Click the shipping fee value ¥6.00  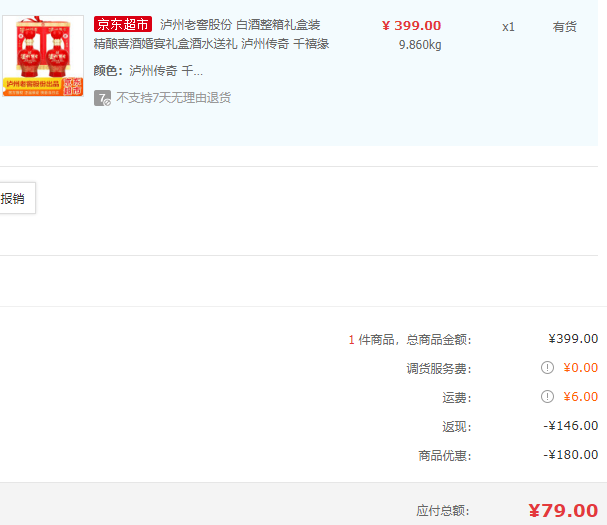coord(581,396)
